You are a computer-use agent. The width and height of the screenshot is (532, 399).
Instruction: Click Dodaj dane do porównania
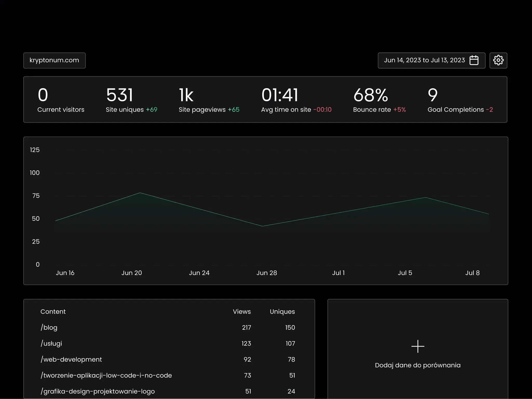417,365
